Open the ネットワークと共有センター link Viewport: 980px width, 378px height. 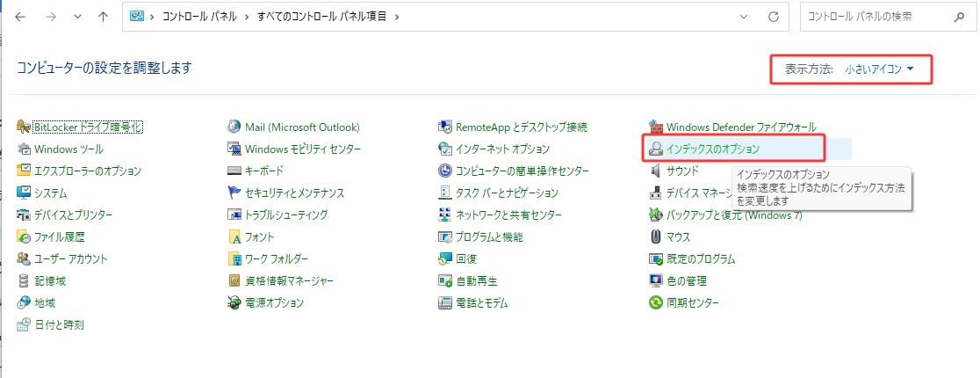[508, 214]
